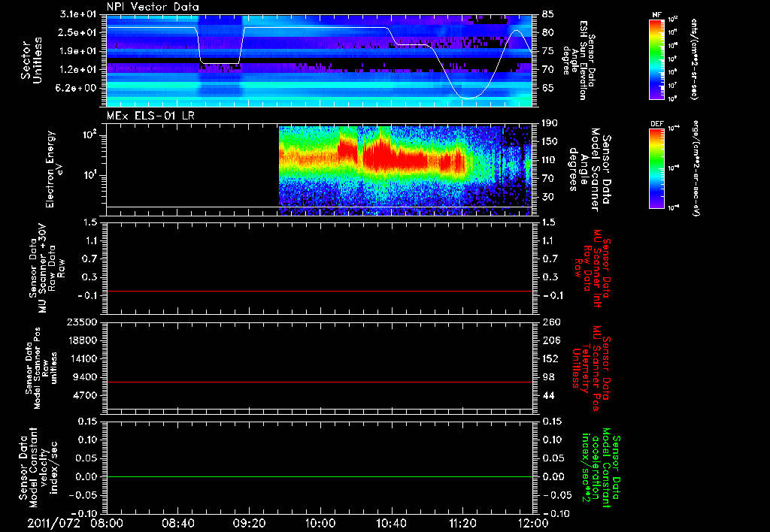Click the '3.1e+01' sector tick value
This screenshot has width=770, height=532.
(77, 14)
